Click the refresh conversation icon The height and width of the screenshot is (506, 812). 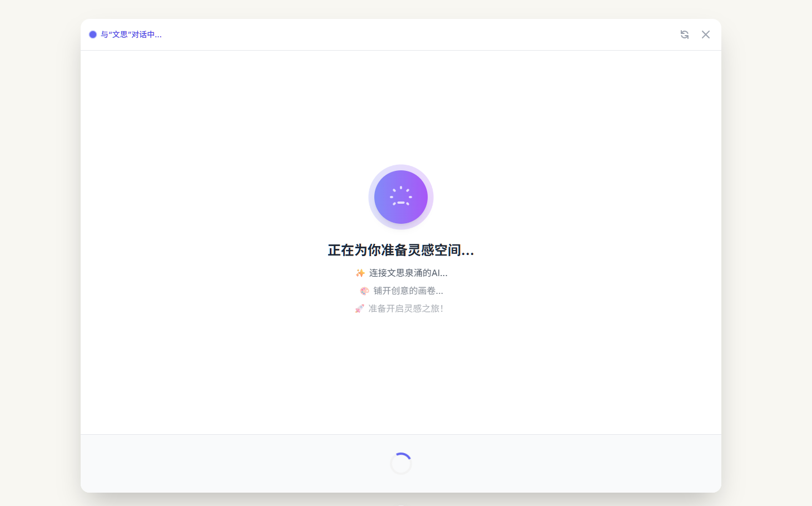(685, 35)
